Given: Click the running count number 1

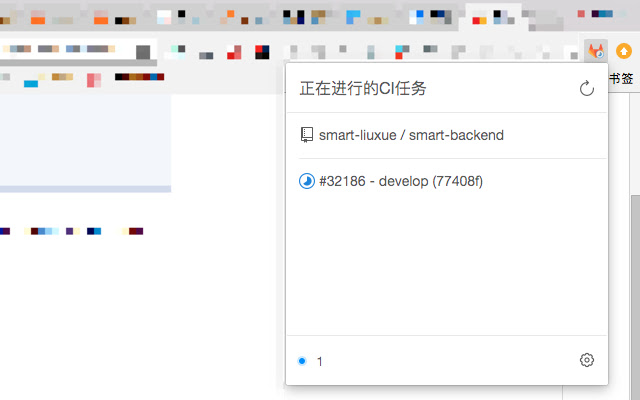Looking at the screenshot, I should point(320,361).
